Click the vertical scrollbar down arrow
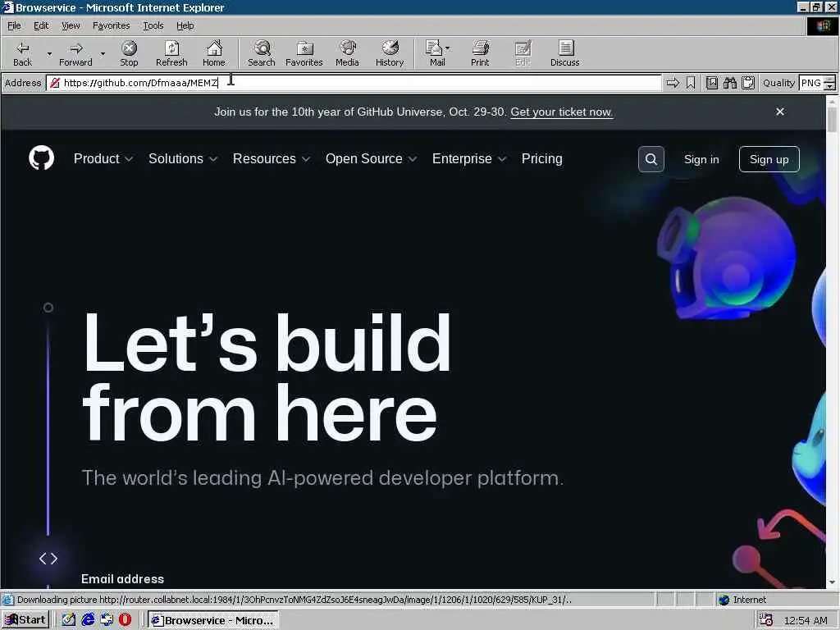840x630 pixels. (832, 582)
